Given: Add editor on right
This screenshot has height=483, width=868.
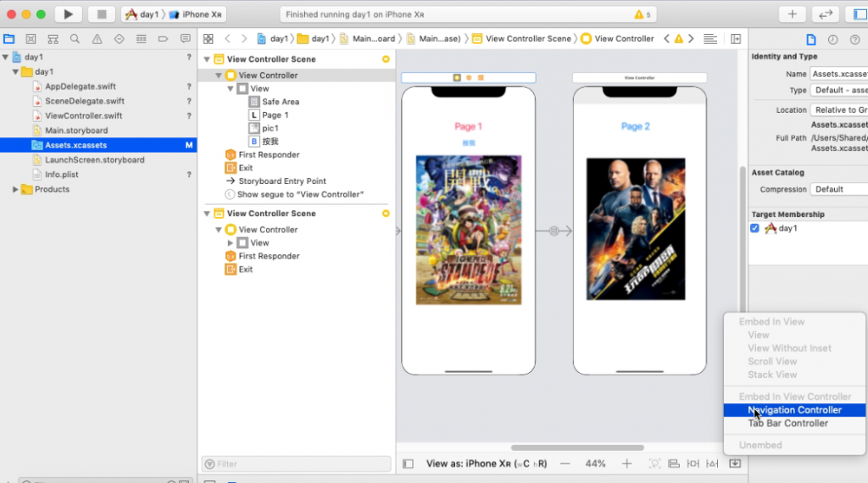Looking at the screenshot, I should [736, 39].
